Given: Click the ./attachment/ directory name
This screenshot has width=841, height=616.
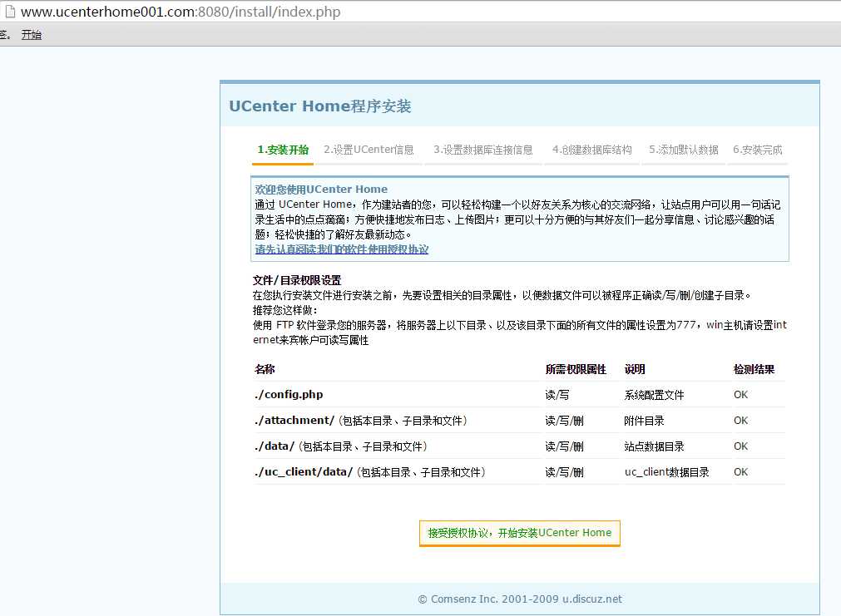Looking at the screenshot, I should point(294,421).
